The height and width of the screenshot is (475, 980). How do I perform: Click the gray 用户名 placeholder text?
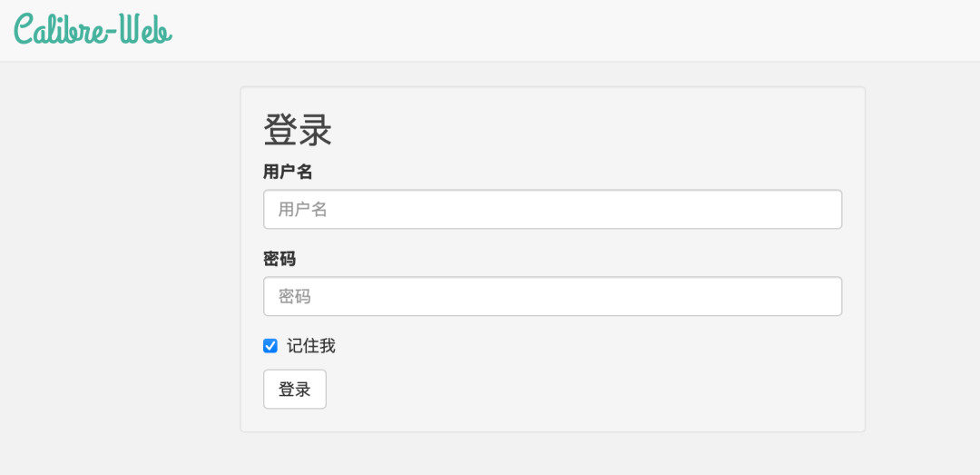tap(303, 209)
